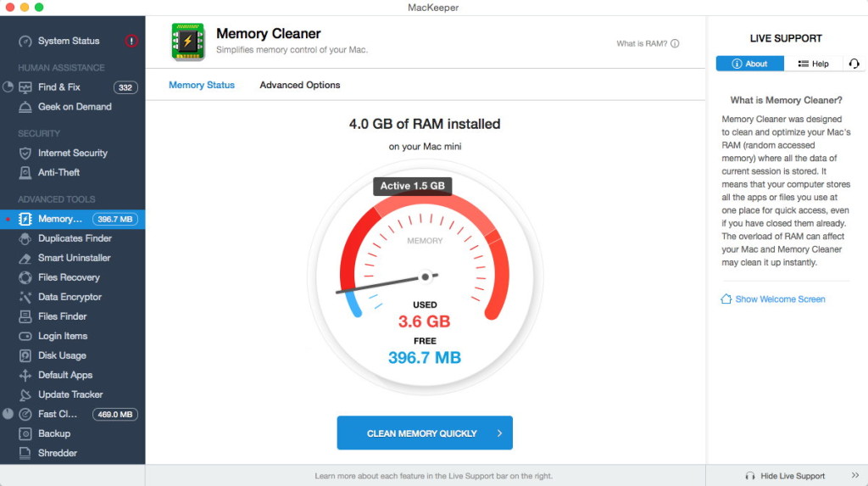Switch Live Support to the Help tab
Viewport: 868px width, 486px height.
(x=814, y=64)
